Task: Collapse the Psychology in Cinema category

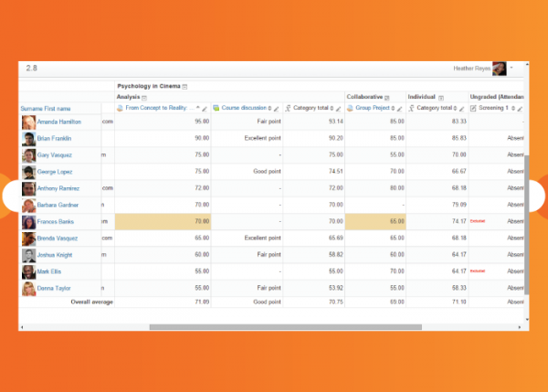Action: [x=184, y=86]
